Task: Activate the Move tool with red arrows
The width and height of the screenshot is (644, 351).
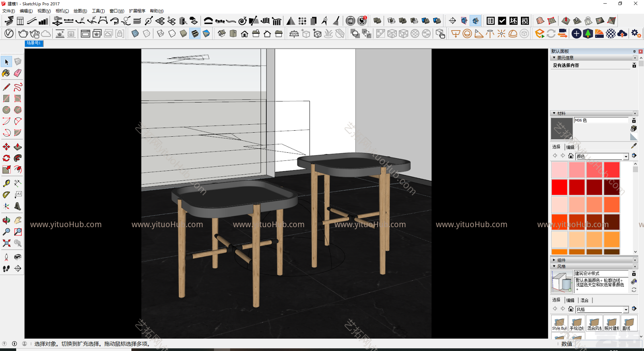Action: pos(6,147)
